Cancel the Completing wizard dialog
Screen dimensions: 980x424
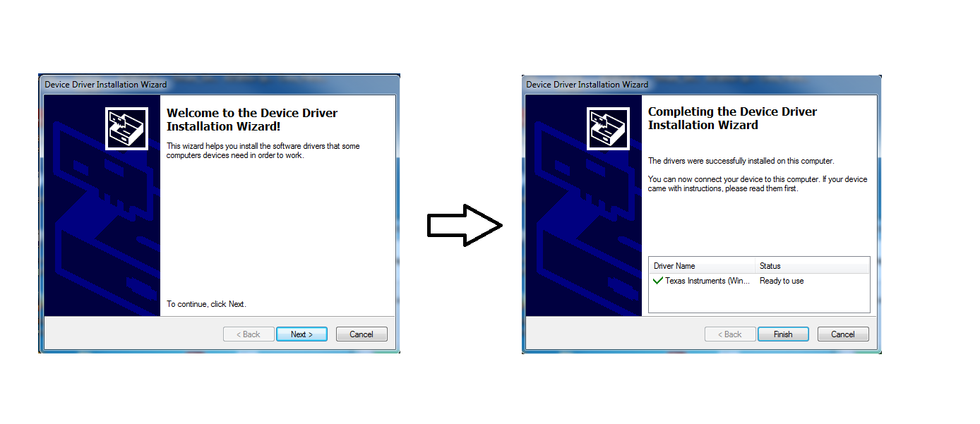coord(843,334)
